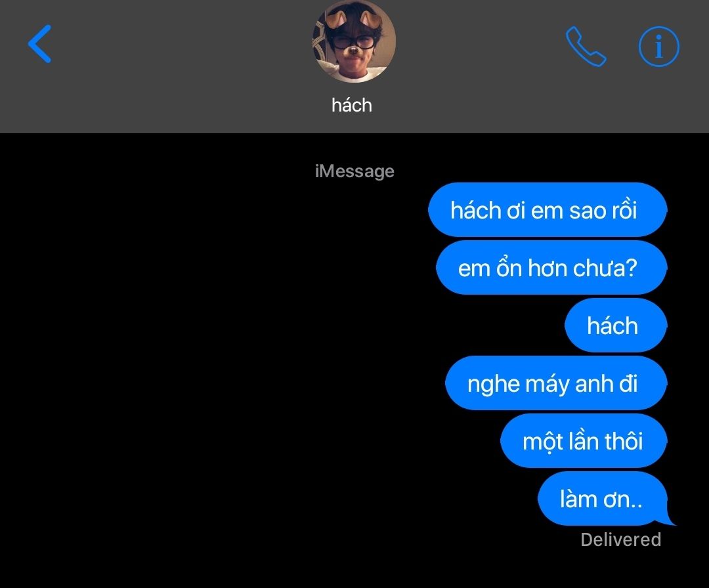Click gray header space between back arrow and avatar
The width and height of the screenshot is (709, 588).
[x=181, y=45]
